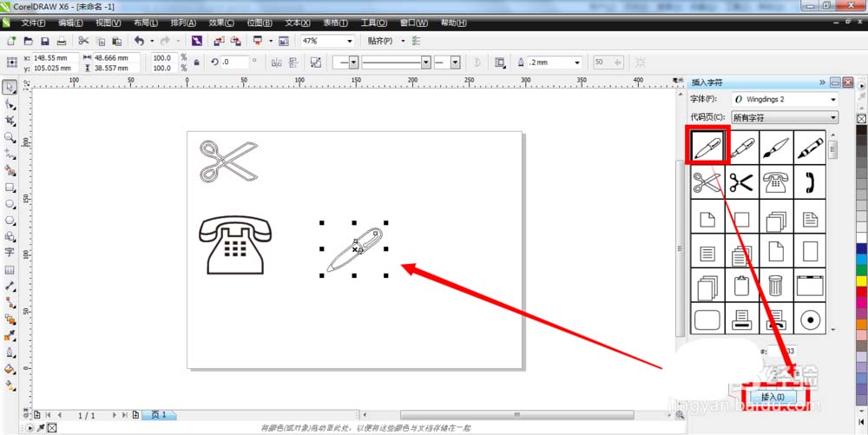
Task: Choose the Text tool in the toolbox
Action: click(x=10, y=253)
